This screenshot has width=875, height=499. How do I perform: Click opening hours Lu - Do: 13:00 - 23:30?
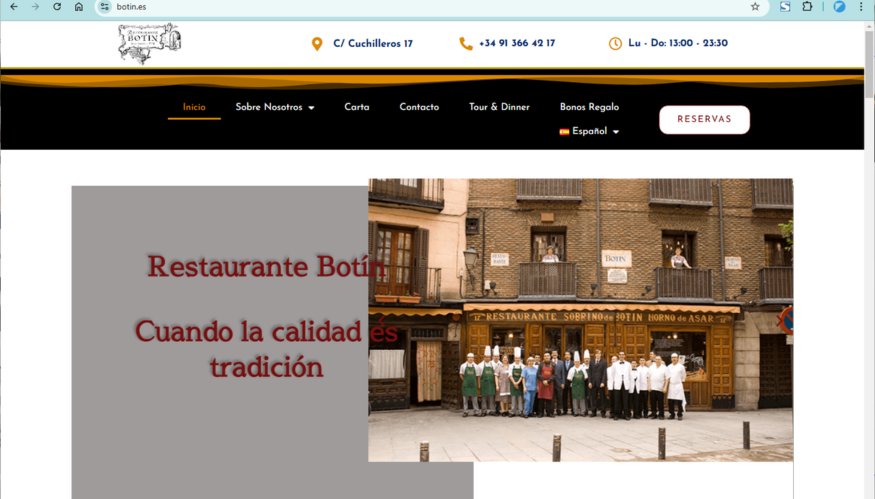click(x=677, y=43)
